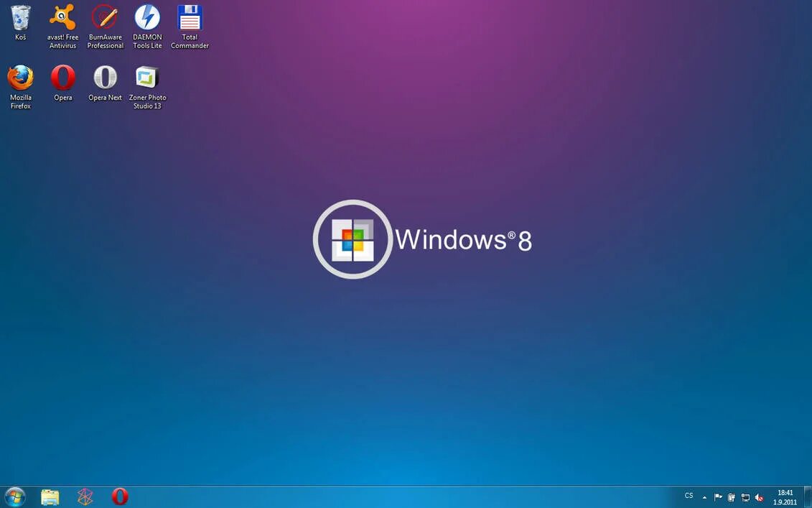This screenshot has width=812, height=508.
Task: Select the Mozilla Firefox desktop shortcut
Action: pyautogui.click(x=20, y=87)
